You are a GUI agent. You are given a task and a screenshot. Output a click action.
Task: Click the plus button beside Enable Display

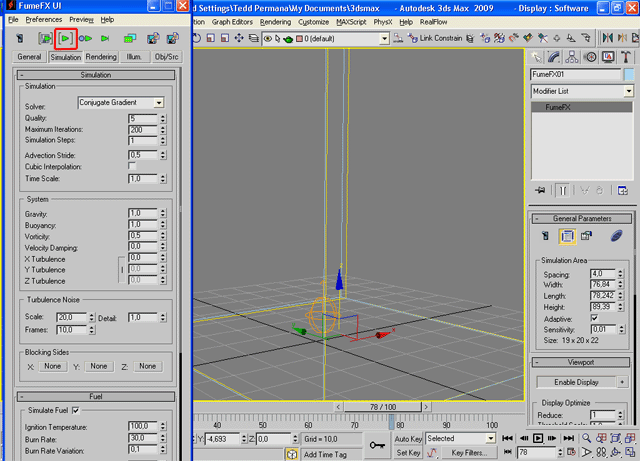coord(622,382)
